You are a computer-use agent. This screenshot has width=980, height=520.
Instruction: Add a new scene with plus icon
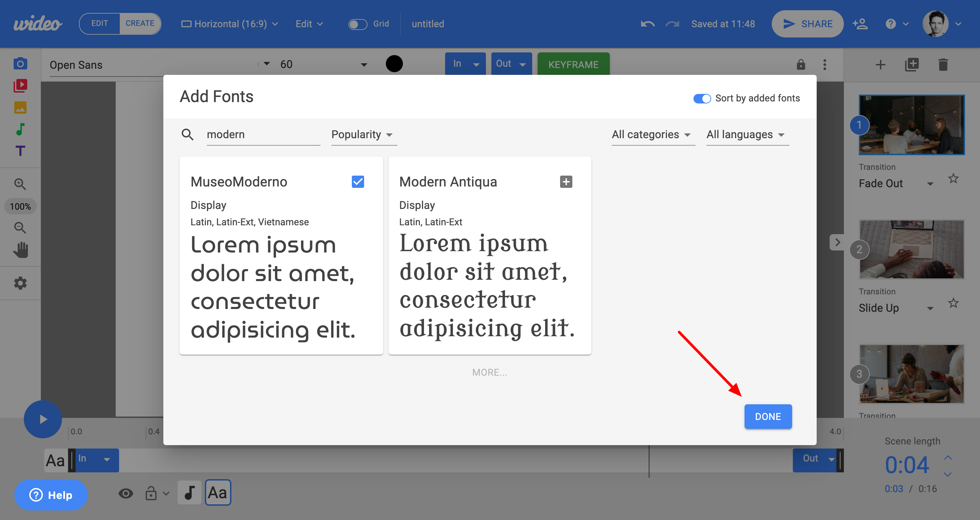click(880, 64)
